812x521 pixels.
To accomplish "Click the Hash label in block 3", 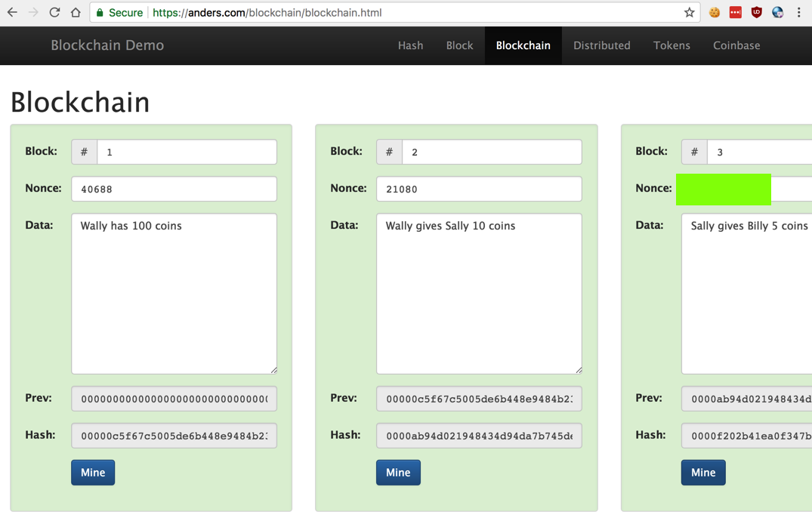I will click(x=650, y=434).
